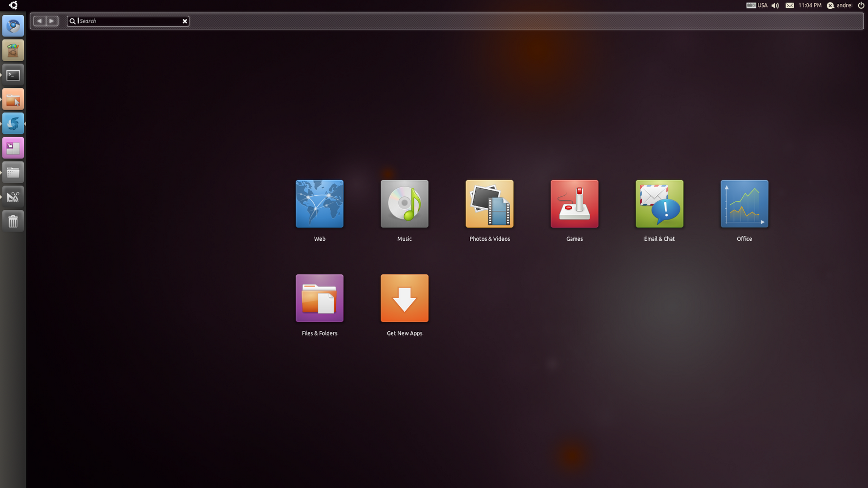Viewport: 868px width, 488px height.
Task: Focus the Search input field
Action: pos(130,21)
